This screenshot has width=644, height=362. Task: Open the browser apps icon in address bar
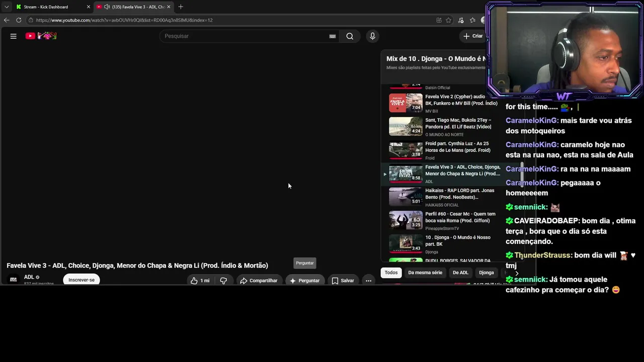pos(439,20)
